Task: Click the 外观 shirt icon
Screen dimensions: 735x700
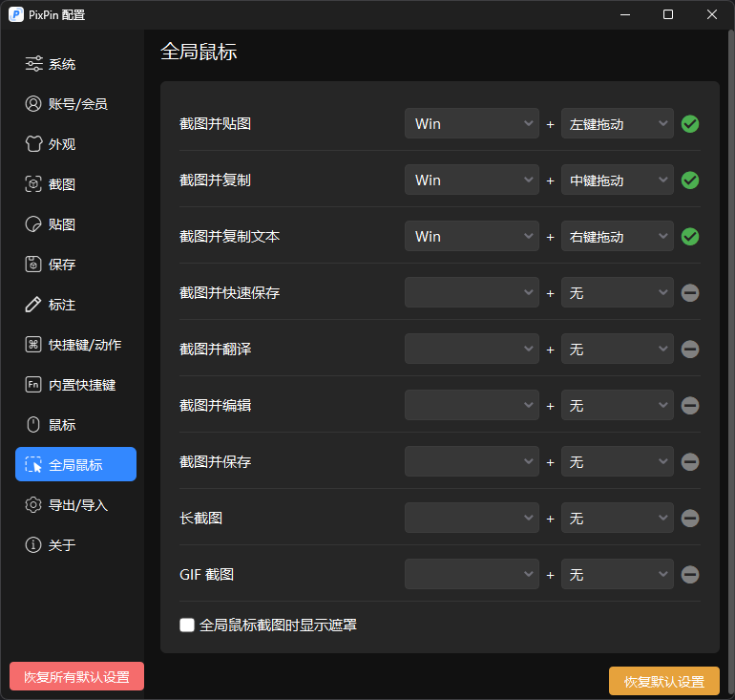Action: (x=33, y=144)
